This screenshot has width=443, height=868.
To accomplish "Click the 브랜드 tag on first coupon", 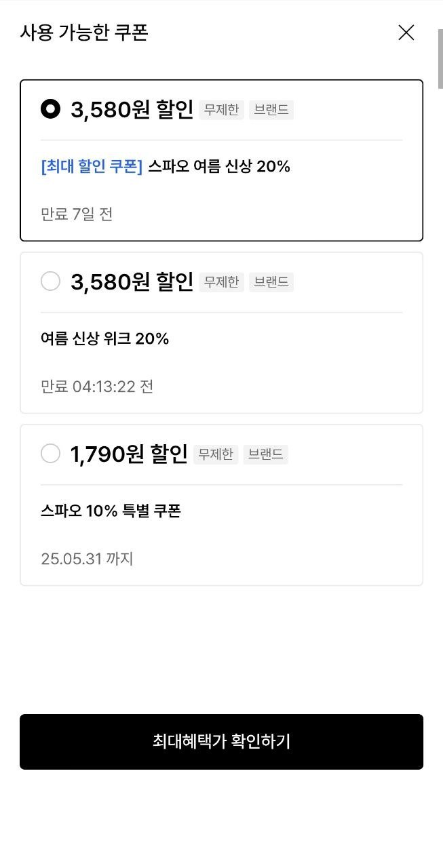I will (x=271, y=110).
